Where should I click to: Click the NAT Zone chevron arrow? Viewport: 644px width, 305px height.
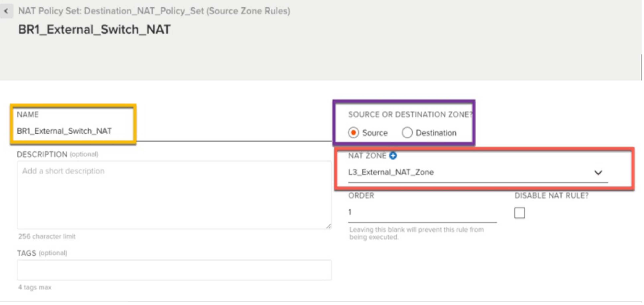click(x=599, y=173)
